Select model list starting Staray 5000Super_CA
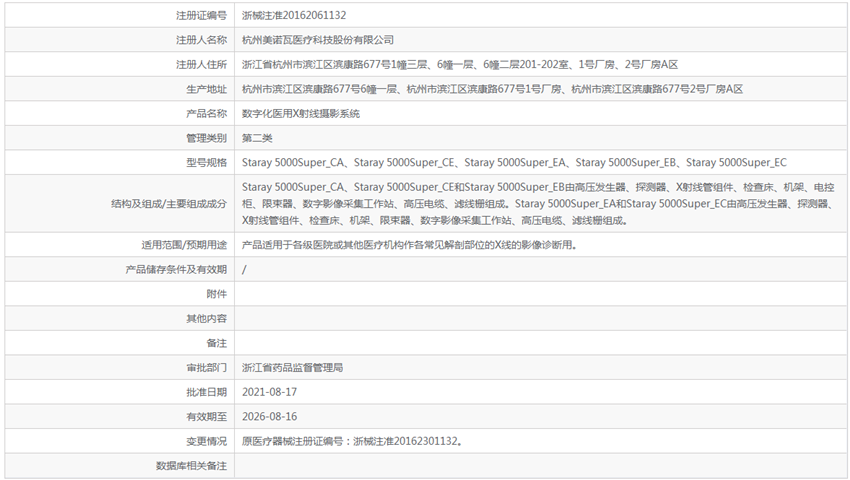 [x=514, y=163]
